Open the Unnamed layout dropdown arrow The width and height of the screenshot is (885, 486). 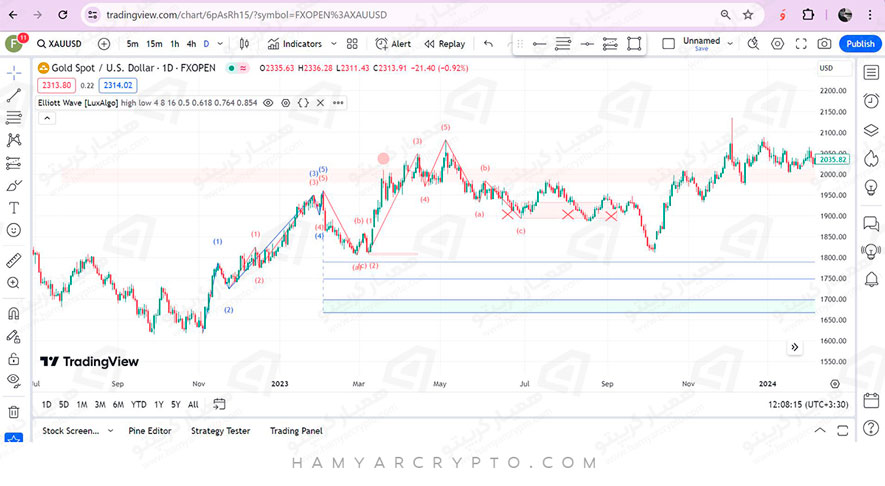point(731,44)
